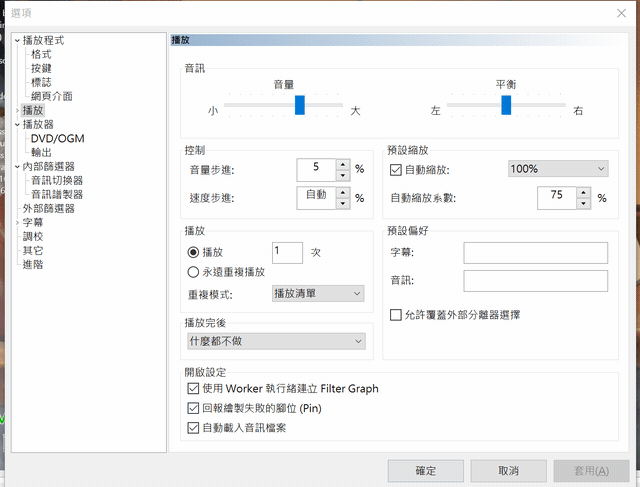Uncheck 自動載入音訊檔案 option
Image resolution: width=640 pixels, height=487 pixels.
194,428
